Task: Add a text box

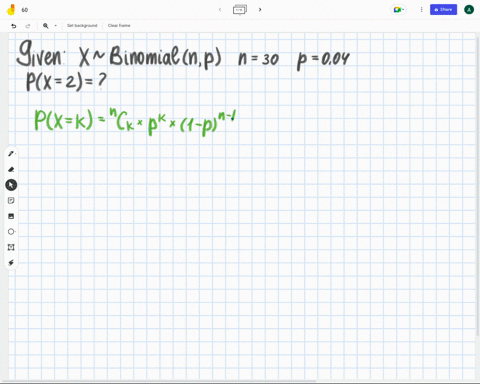Action: pos(11,247)
